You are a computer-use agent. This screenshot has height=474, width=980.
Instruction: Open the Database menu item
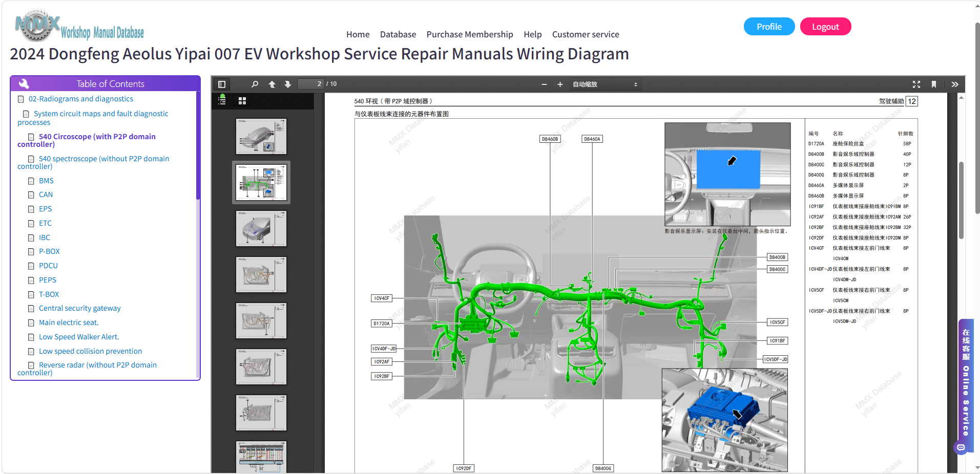tap(398, 34)
